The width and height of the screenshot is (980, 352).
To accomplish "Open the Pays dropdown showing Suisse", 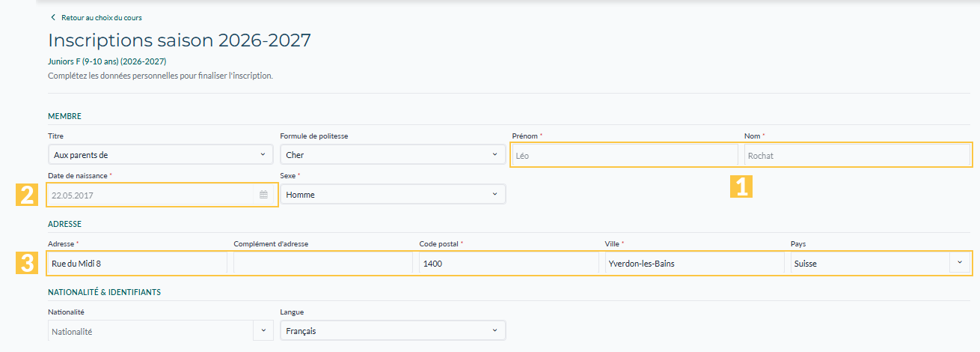I will pyautogui.click(x=881, y=263).
